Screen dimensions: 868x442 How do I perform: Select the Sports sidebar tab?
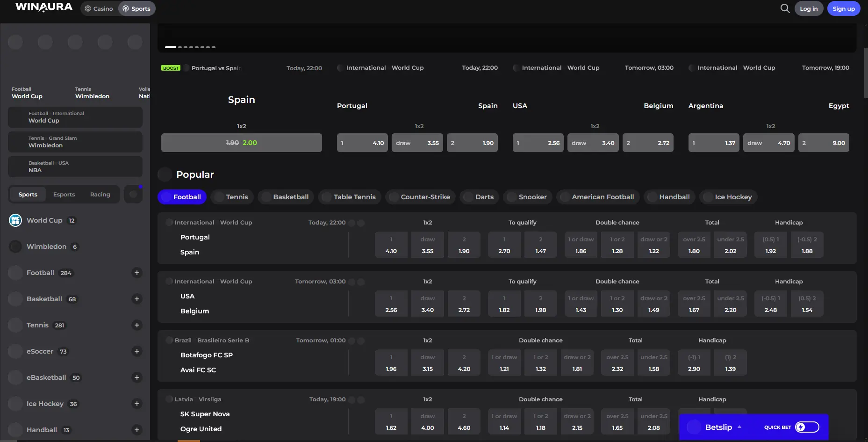click(x=28, y=195)
